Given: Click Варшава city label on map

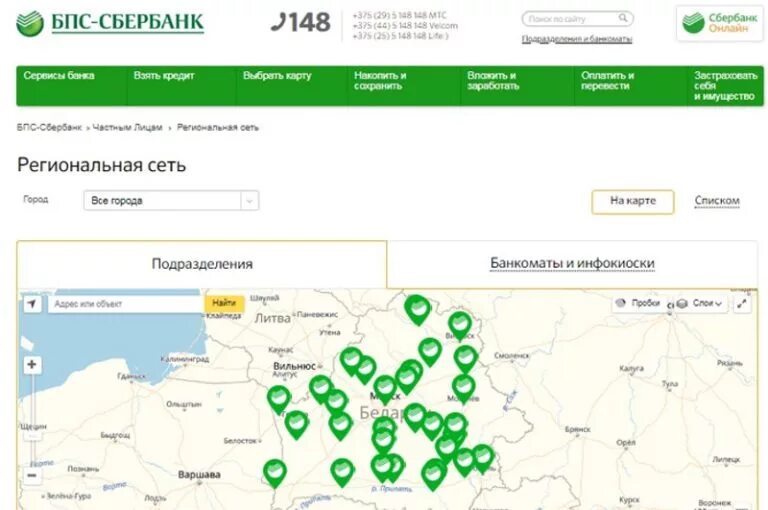Looking at the screenshot, I should click(x=199, y=474).
